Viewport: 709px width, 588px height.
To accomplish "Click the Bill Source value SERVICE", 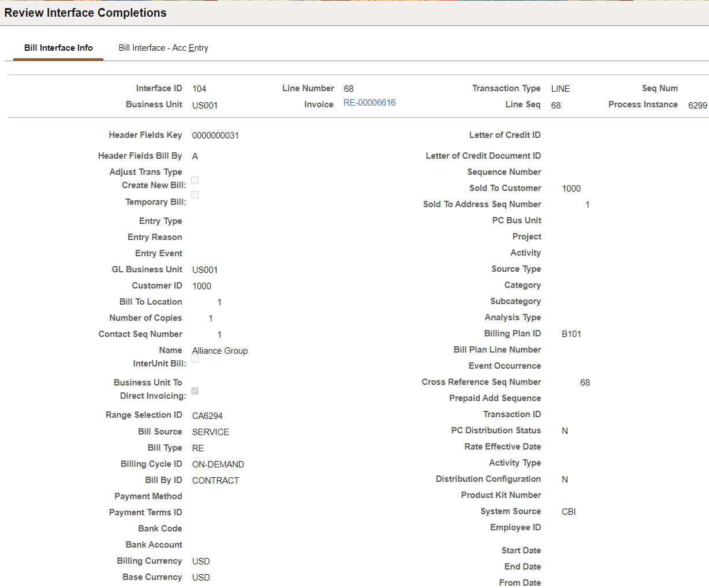I will click(x=210, y=432).
